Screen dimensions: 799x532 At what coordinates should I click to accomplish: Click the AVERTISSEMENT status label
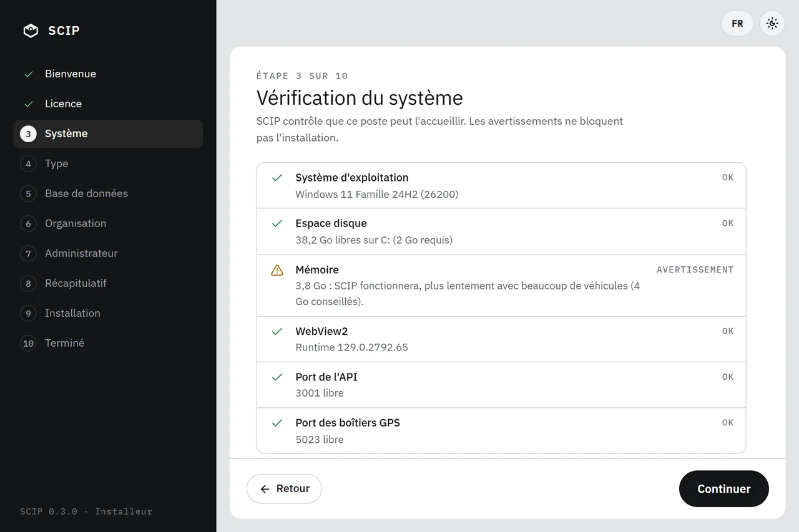click(695, 270)
